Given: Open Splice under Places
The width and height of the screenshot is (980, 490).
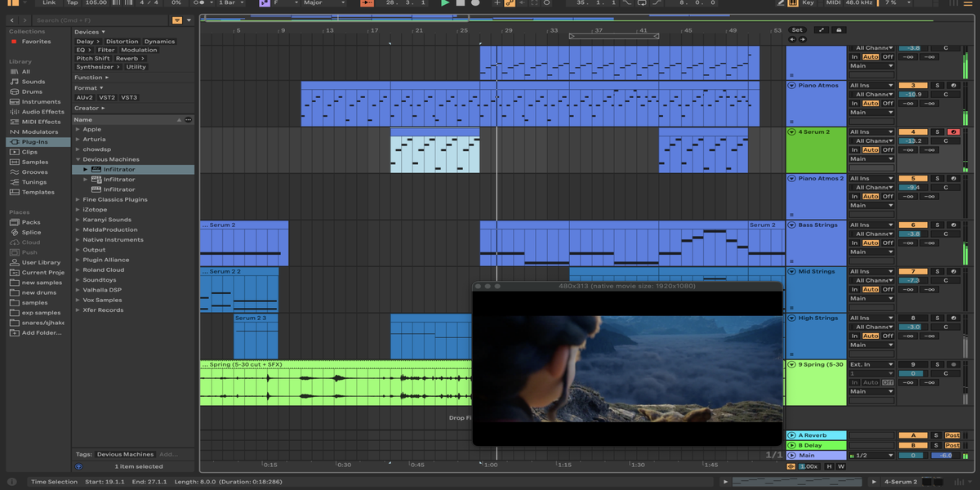Looking at the screenshot, I should (x=31, y=232).
